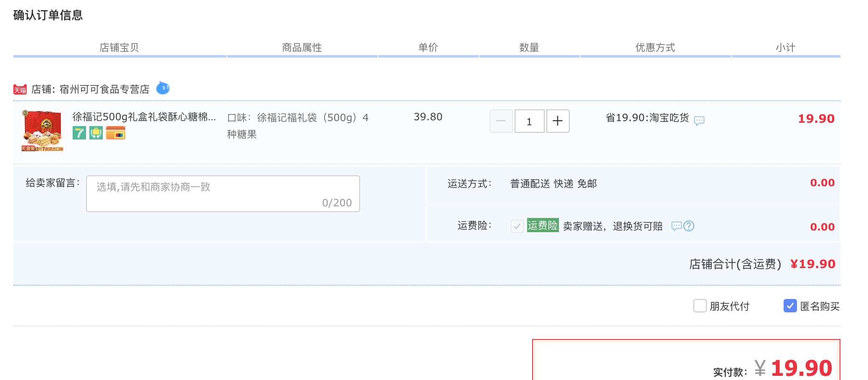Select the discount text 省19.90:淘宝吃货

pos(647,118)
